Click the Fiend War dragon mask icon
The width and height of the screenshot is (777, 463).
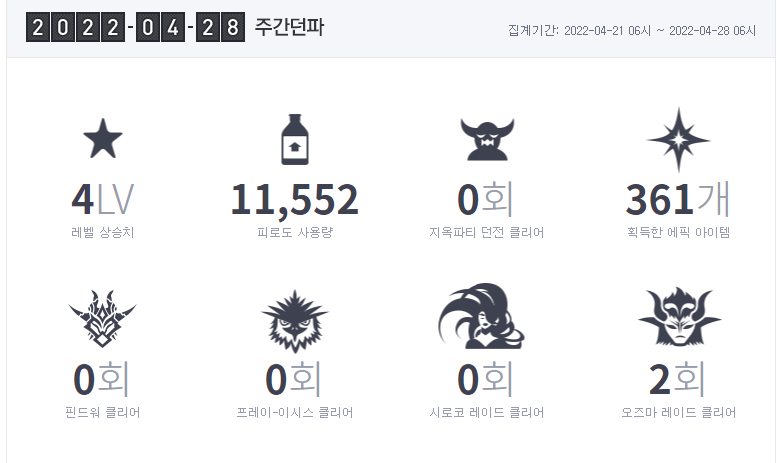coord(103,319)
